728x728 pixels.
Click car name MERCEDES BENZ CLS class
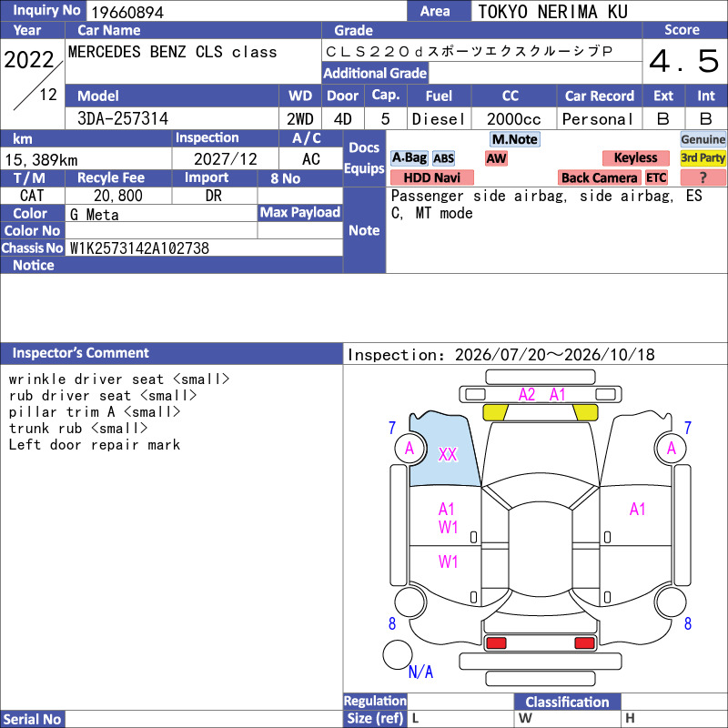click(x=172, y=52)
